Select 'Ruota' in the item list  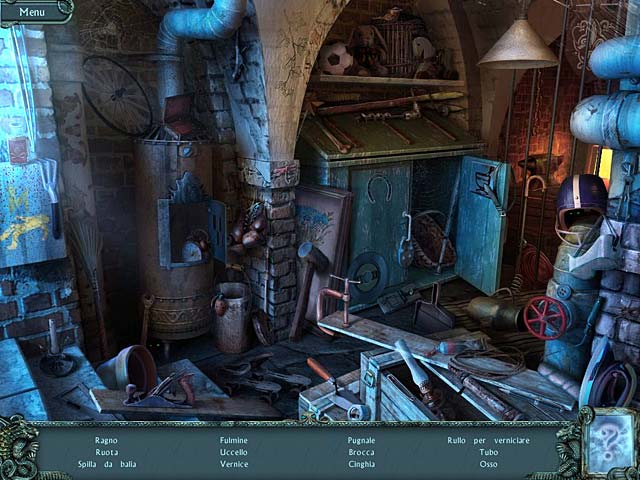tap(107, 452)
